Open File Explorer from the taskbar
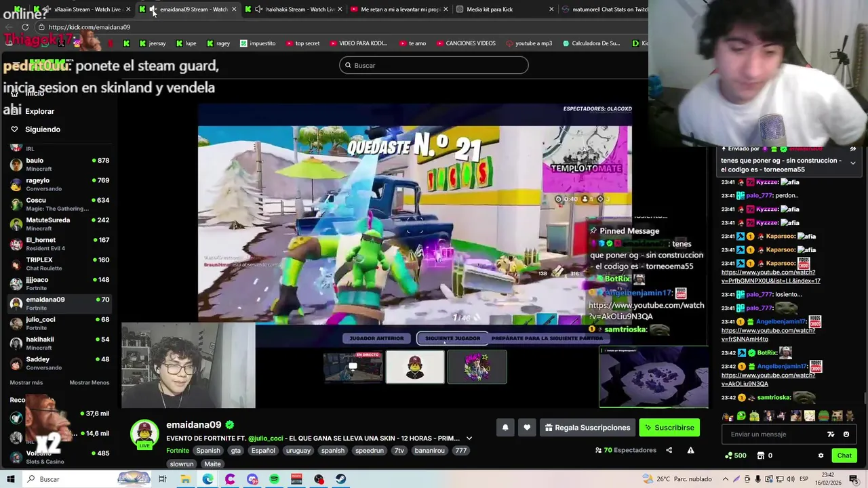Image resolution: width=868 pixels, height=488 pixels. click(x=185, y=479)
